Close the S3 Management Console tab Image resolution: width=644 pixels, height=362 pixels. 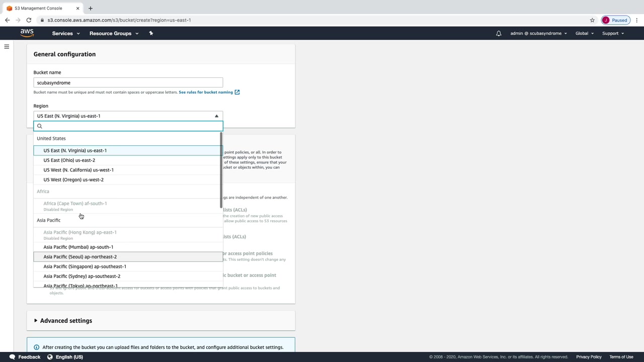(77, 8)
